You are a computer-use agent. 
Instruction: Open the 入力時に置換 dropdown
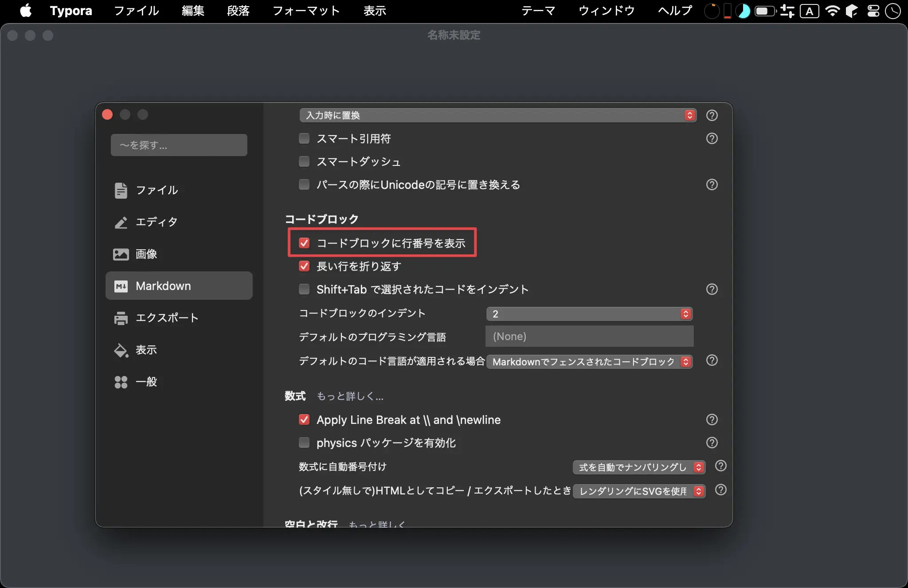pos(498,115)
